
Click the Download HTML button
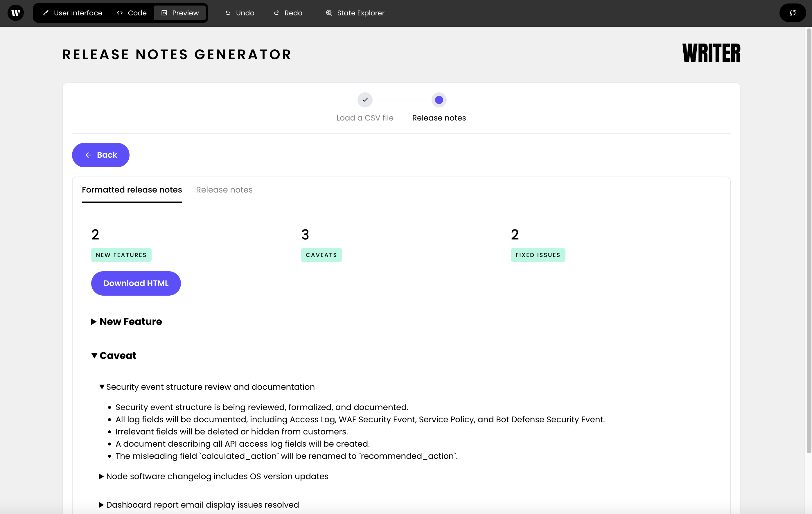[x=136, y=283]
